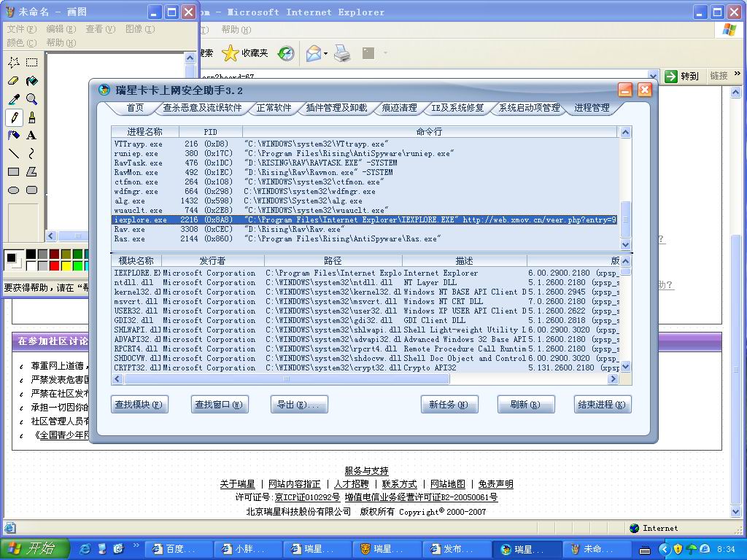This screenshot has width=747, height=560.
Task: Select the Text tool in Paint
Action: click(x=32, y=135)
